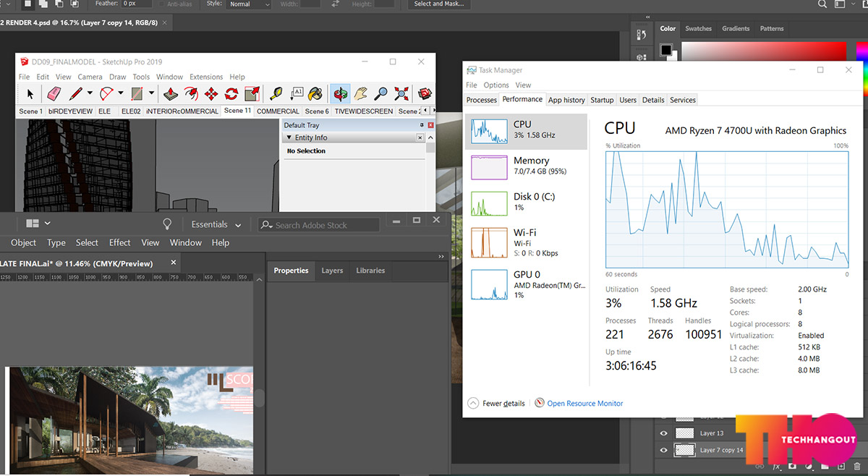Switch to Swatches tab in Photoshop
868x476 pixels.
click(698, 28)
